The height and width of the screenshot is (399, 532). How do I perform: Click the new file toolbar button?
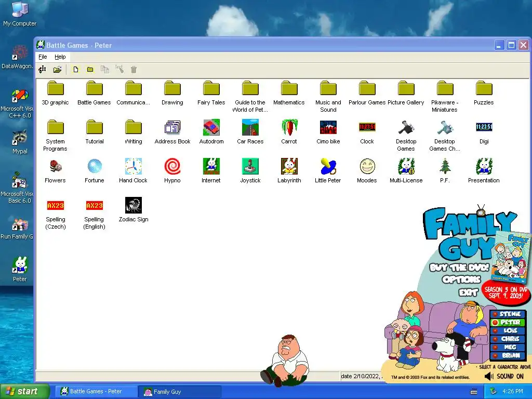point(76,70)
